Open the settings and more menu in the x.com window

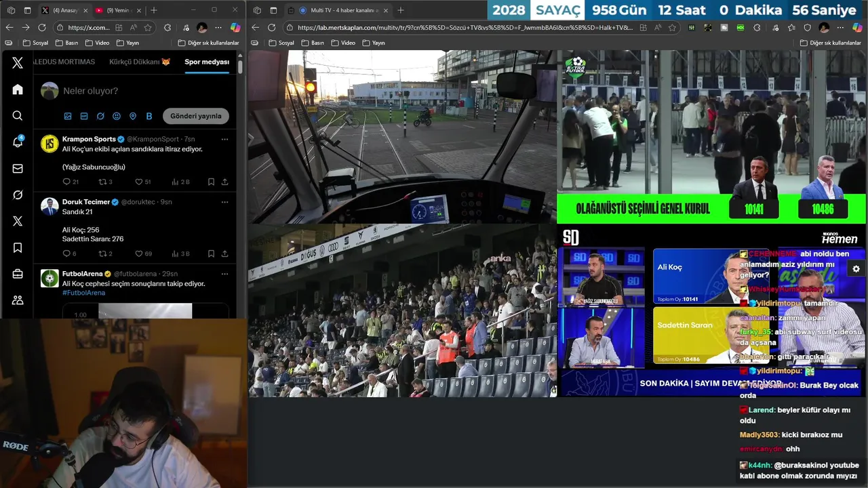click(x=218, y=28)
